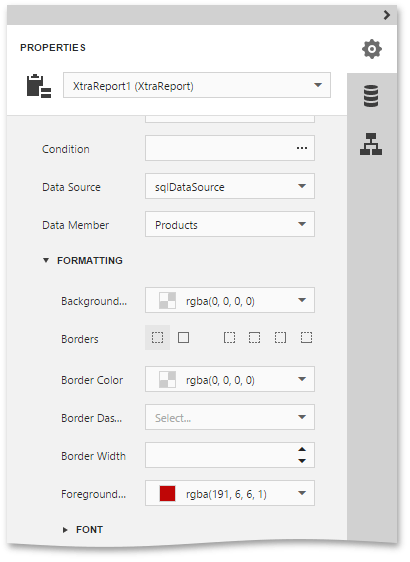Image resolution: width=410 pixels, height=562 pixels.
Task: Toggle the top border
Action: tap(254, 337)
